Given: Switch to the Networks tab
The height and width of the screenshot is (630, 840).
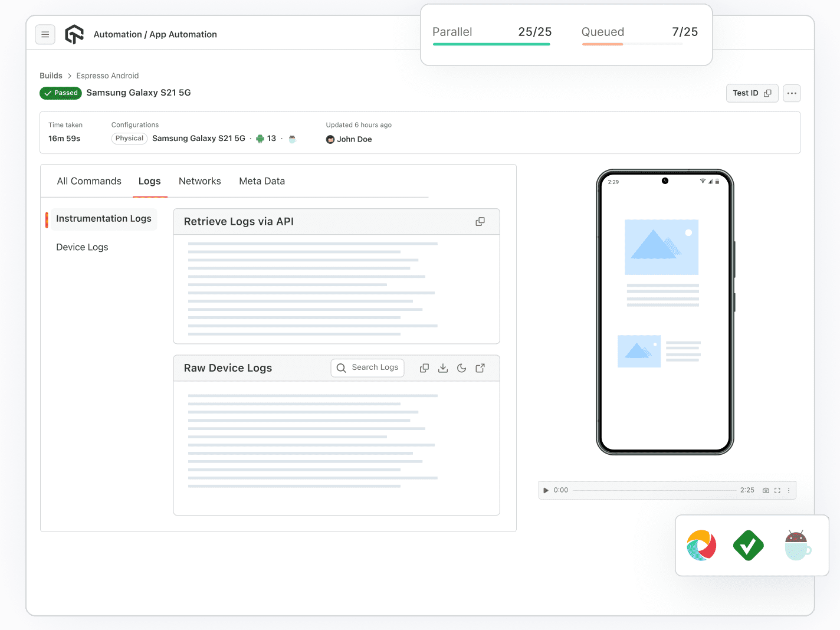Looking at the screenshot, I should [200, 181].
